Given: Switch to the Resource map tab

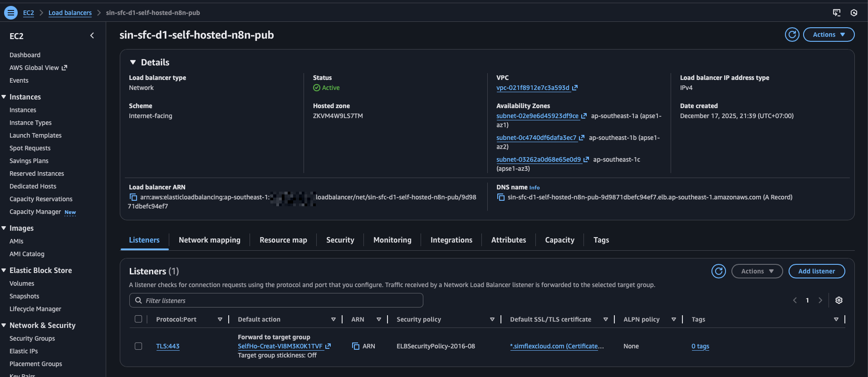Looking at the screenshot, I should pos(283,240).
